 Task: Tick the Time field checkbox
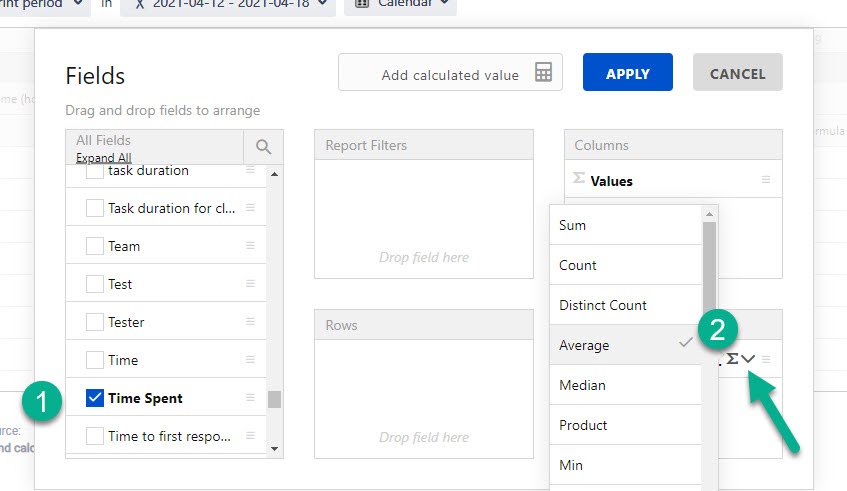click(x=95, y=360)
